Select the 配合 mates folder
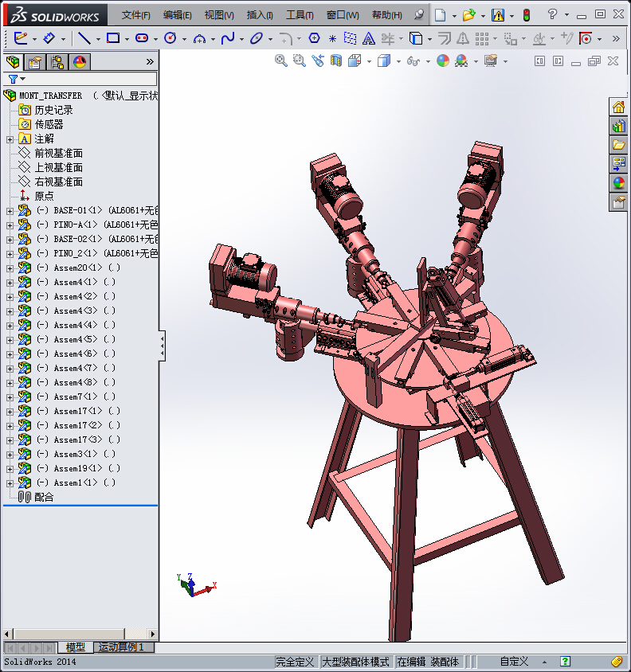 point(44,497)
